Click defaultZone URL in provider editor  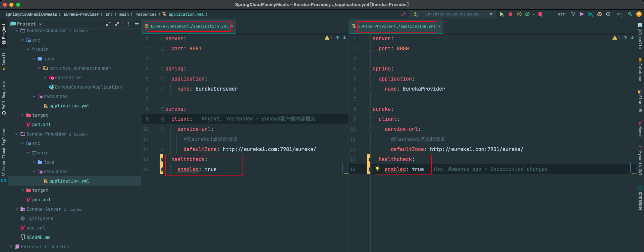click(477, 149)
